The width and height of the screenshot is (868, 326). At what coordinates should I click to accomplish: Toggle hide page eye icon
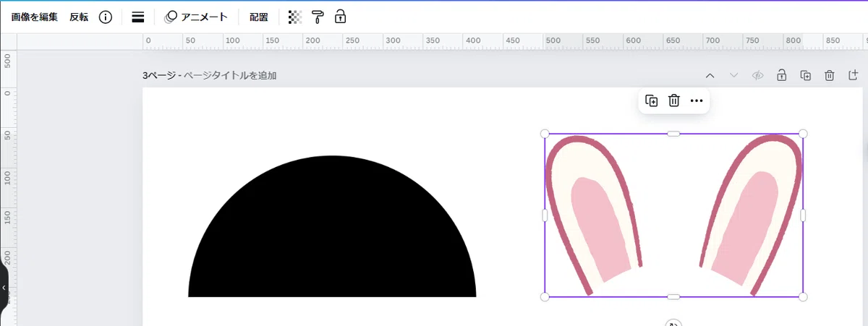(758, 75)
